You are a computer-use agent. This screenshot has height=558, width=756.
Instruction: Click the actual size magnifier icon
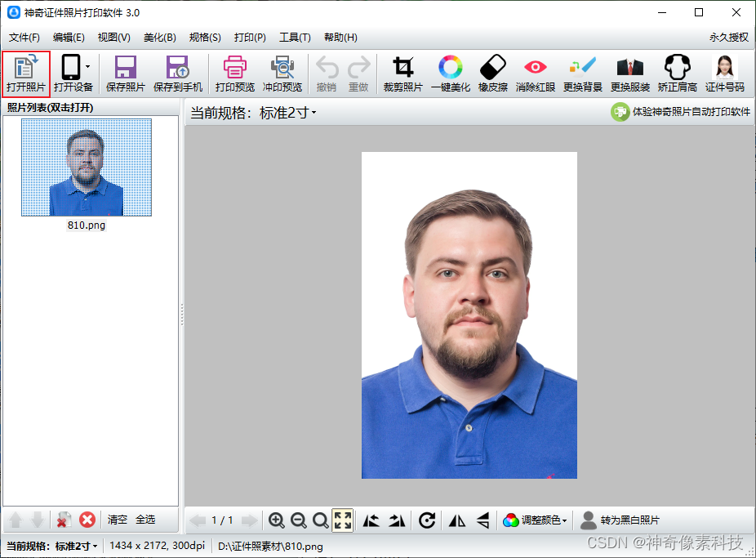[x=321, y=520]
